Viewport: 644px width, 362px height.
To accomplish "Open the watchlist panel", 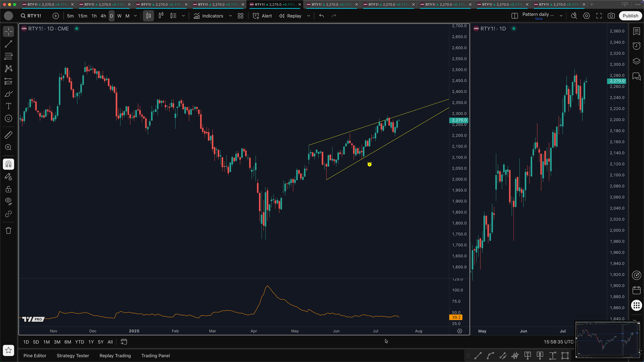I will click(636, 31).
